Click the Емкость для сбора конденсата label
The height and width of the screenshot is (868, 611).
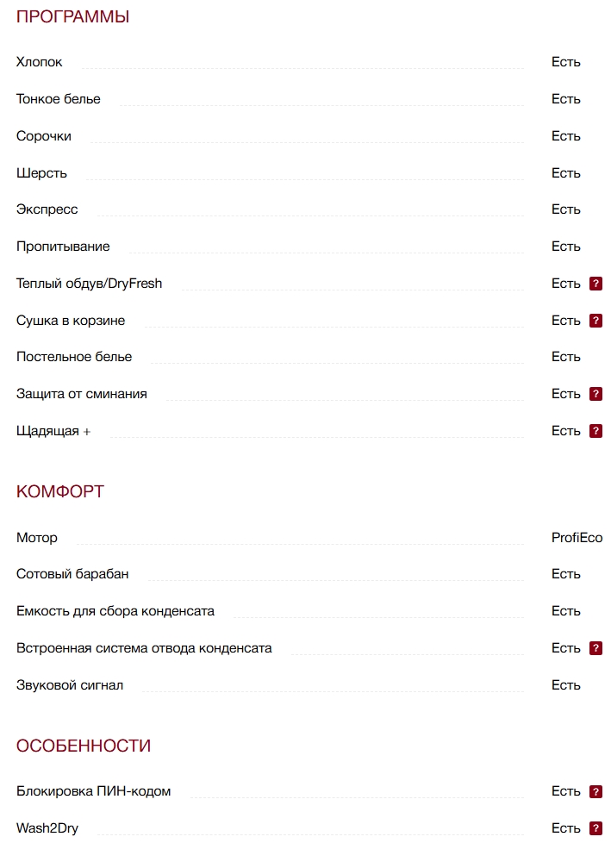click(115, 611)
